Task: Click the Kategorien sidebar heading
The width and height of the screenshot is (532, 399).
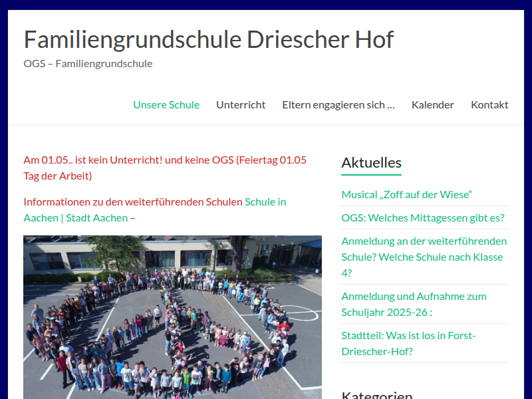Action: [376, 395]
